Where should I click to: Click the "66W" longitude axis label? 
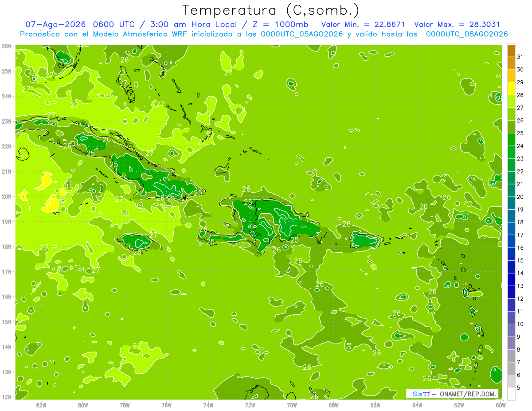click(x=376, y=405)
